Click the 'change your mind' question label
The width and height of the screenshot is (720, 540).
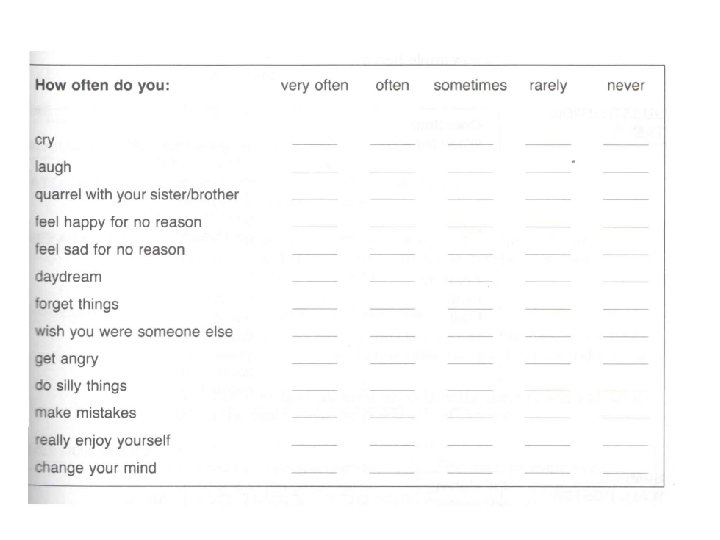click(95, 467)
